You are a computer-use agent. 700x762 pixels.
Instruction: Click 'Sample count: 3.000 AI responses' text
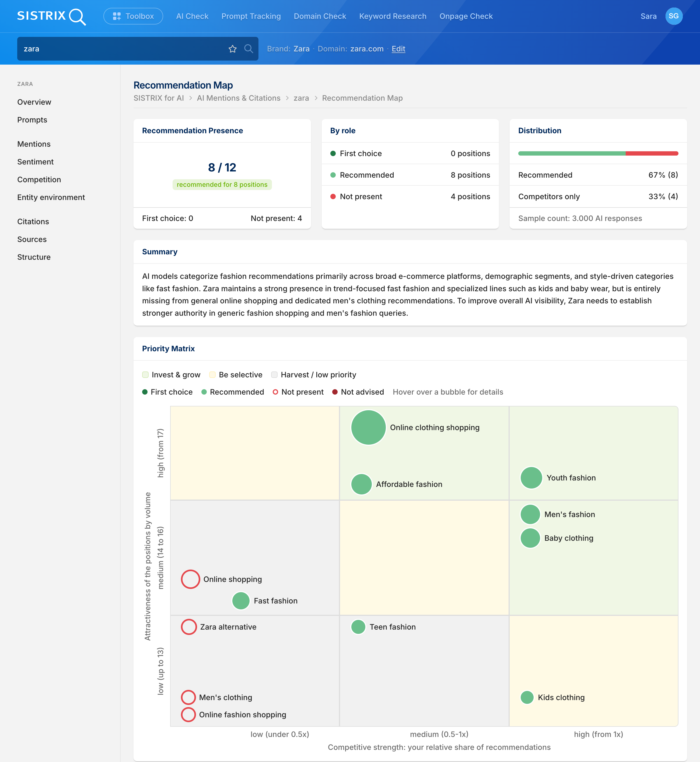(x=580, y=219)
